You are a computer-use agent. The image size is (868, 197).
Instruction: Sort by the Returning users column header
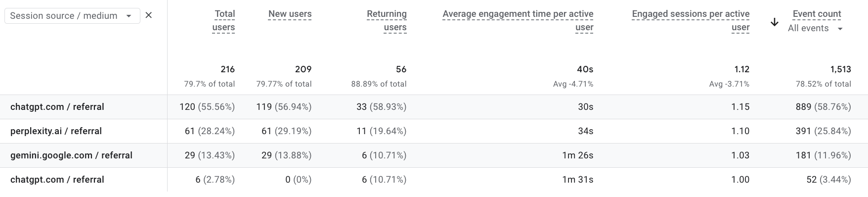point(387,21)
